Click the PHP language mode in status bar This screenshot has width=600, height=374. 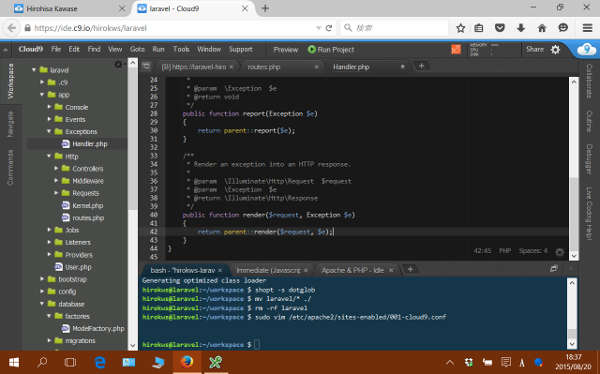click(x=505, y=251)
